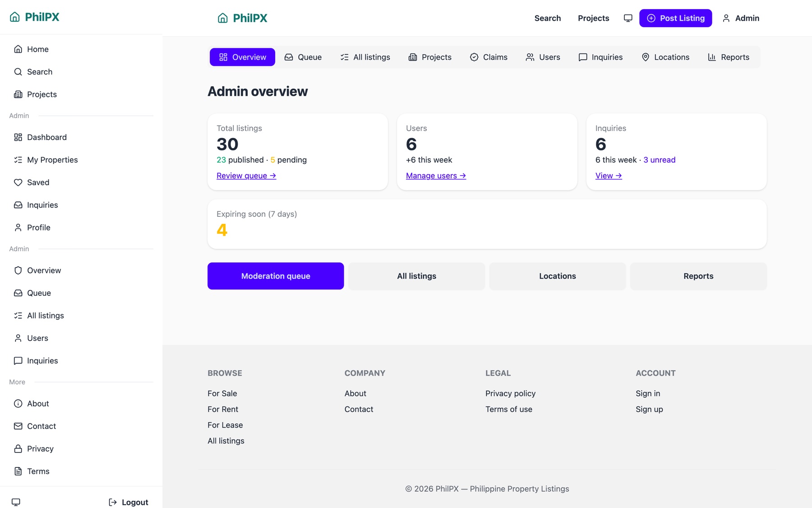Open the Dashboard sidebar item
This screenshot has width=812, height=508.
pyautogui.click(x=81, y=137)
